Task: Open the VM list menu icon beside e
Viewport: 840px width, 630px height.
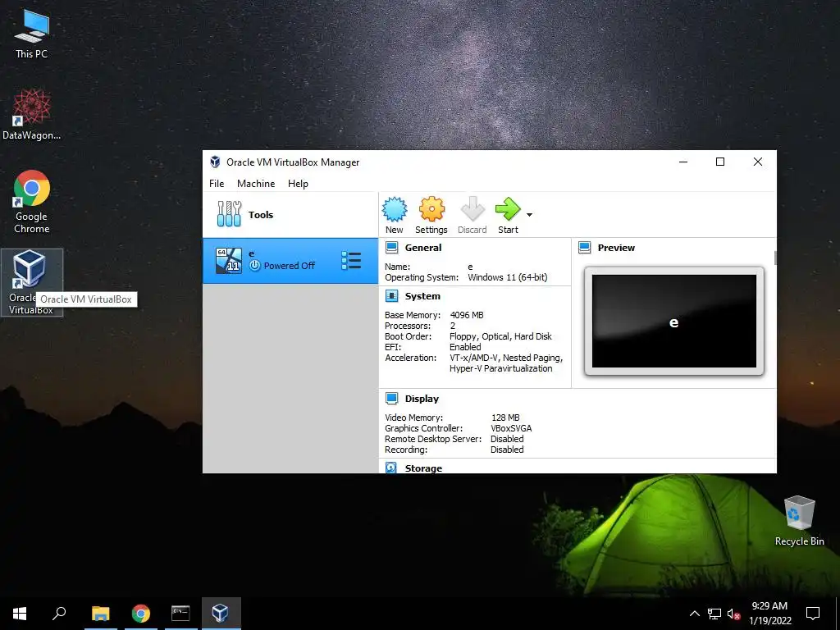Action: (351, 261)
